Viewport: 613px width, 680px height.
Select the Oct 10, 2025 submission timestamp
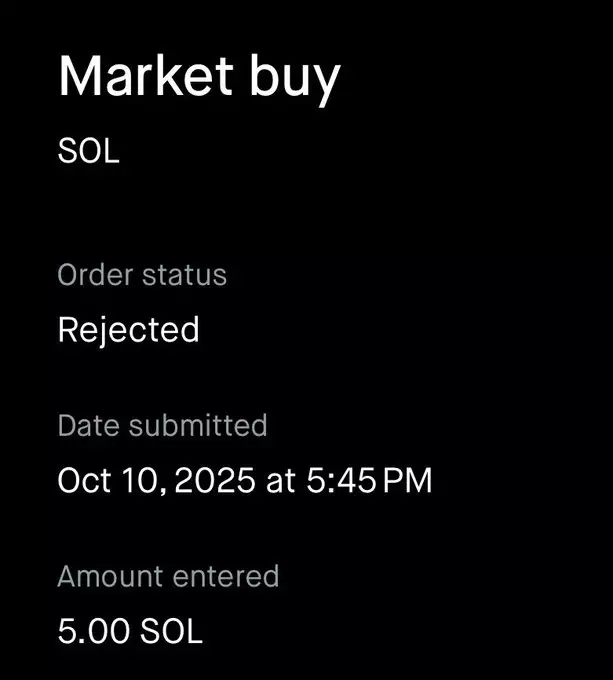pos(244,480)
